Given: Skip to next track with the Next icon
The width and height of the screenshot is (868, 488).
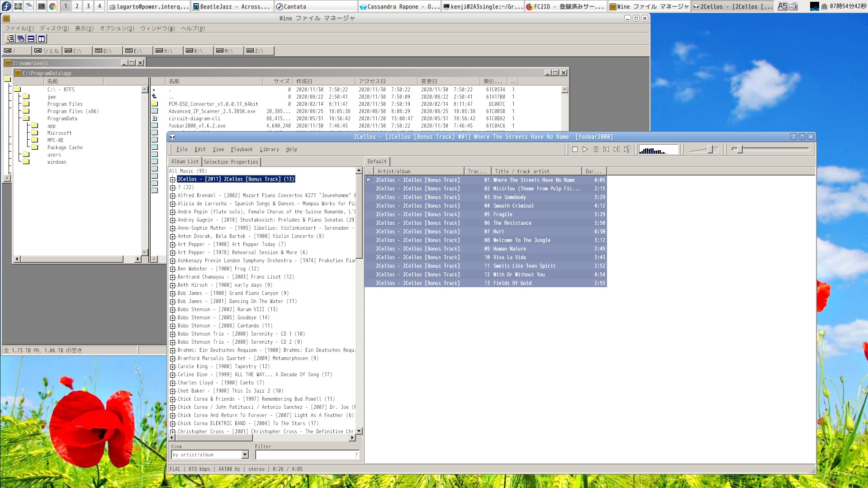Looking at the screenshot, I should [617, 149].
